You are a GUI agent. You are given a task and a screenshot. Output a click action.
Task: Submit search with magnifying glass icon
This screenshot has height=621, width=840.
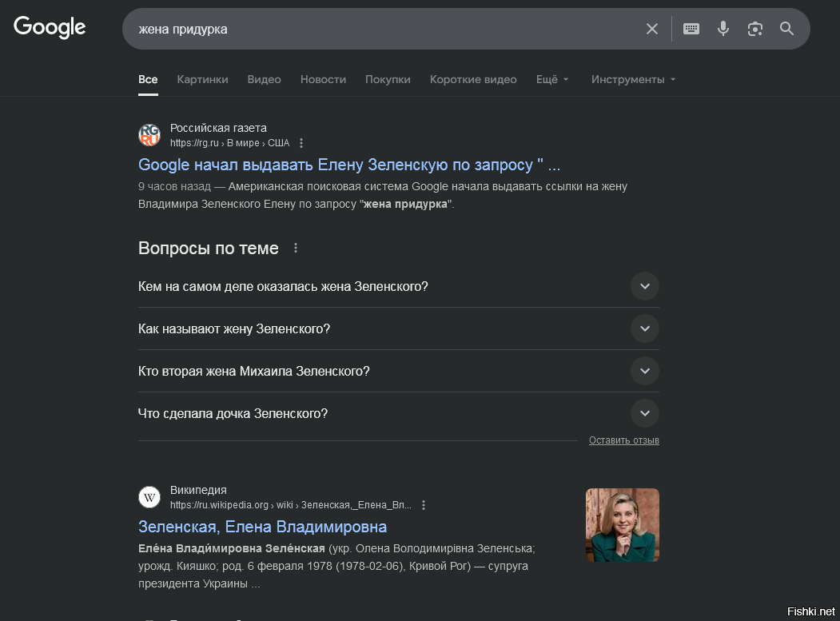tap(787, 29)
